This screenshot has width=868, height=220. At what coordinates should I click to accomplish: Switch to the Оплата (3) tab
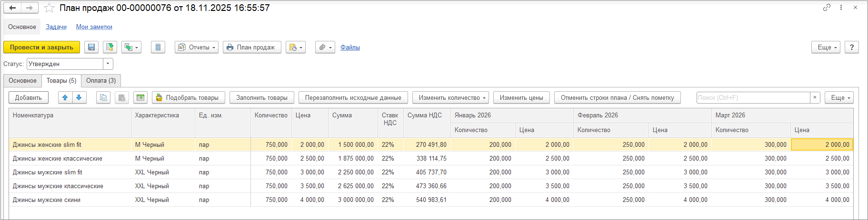pos(101,81)
